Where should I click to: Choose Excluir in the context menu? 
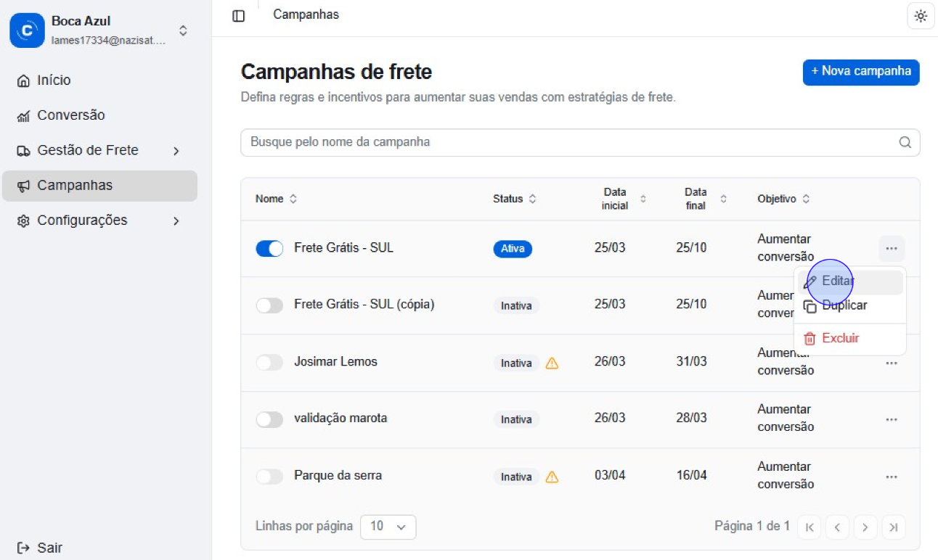click(x=840, y=338)
